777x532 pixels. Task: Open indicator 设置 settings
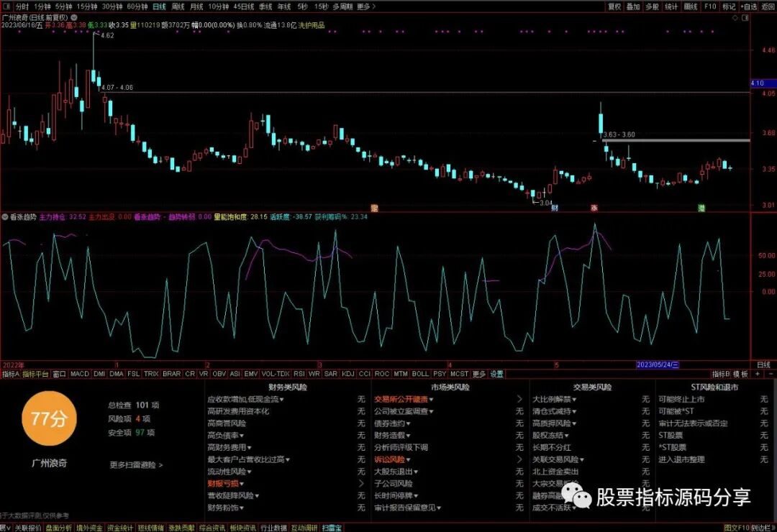tap(496, 374)
